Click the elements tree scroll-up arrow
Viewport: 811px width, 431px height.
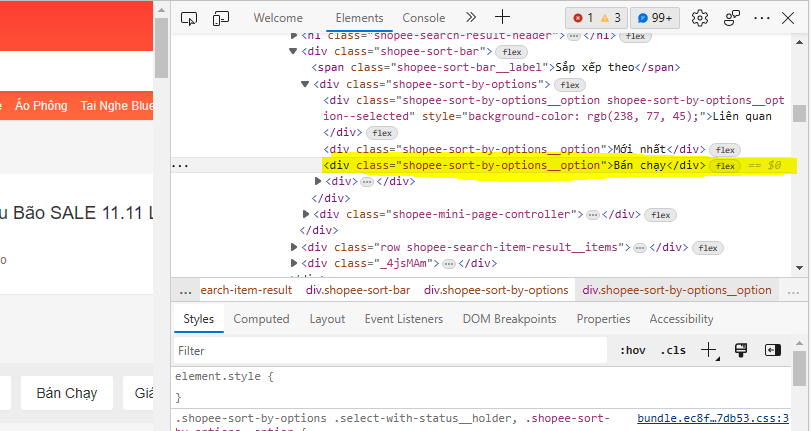[x=800, y=42]
